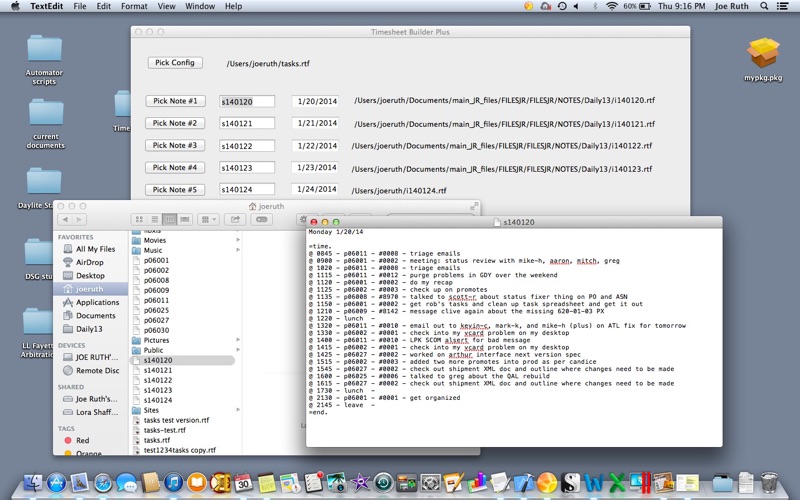Open Daily13 folder in Finder sidebar
This screenshot has width=800, height=500.
(90, 329)
